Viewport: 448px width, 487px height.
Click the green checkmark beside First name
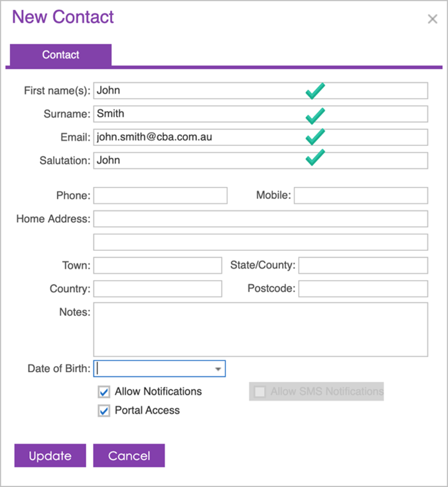[315, 90]
